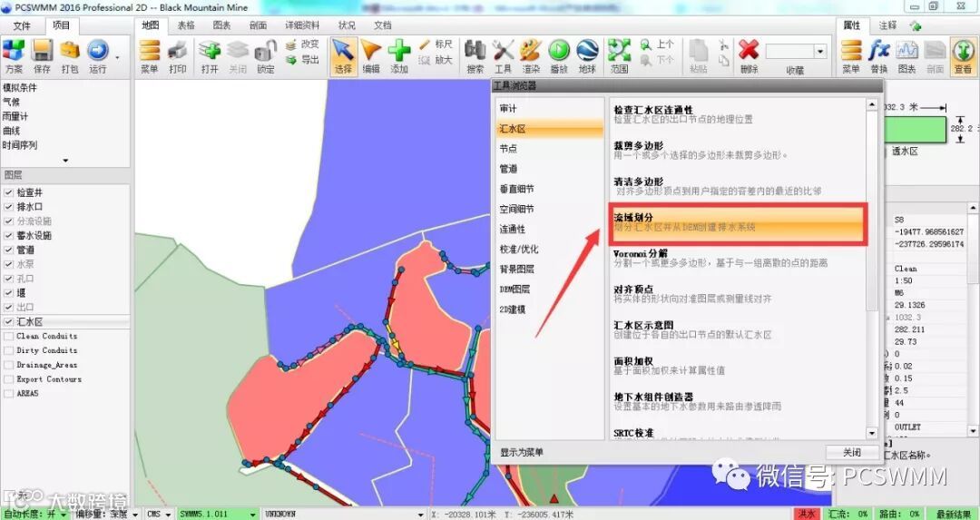Switch to the 详细资料 tab
Screen dimensions: 980x520
(302, 25)
